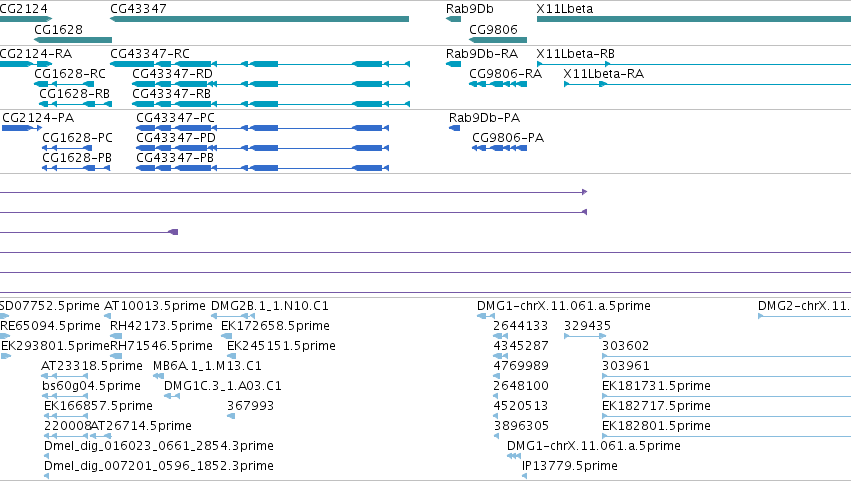The image size is (851, 481).
Task: Select EST label EK172658.5prime
Action: (275, 326)
